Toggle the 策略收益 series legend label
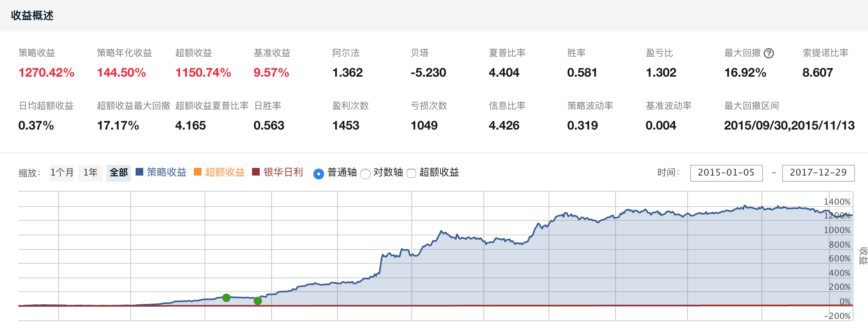Screen dimensions: 868x335 [x=167, y=172]
